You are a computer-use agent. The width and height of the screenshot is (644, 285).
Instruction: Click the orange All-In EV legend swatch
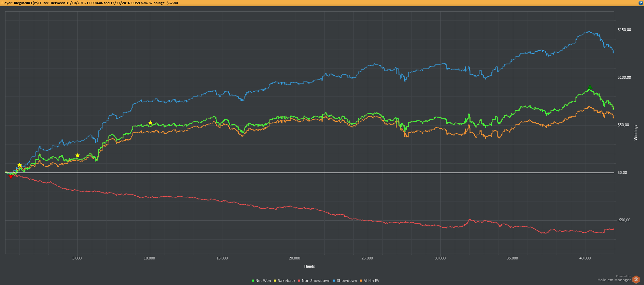(x=361, y=281)
